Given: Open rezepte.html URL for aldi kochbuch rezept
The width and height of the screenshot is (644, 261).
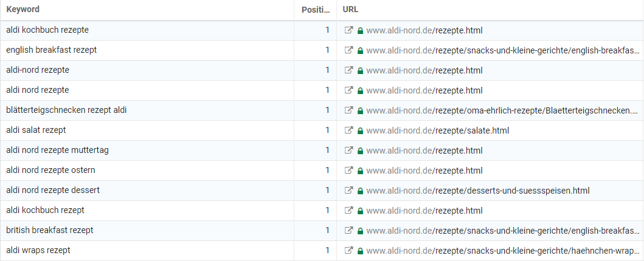Looking at the screenshot, I should (424, 211).
